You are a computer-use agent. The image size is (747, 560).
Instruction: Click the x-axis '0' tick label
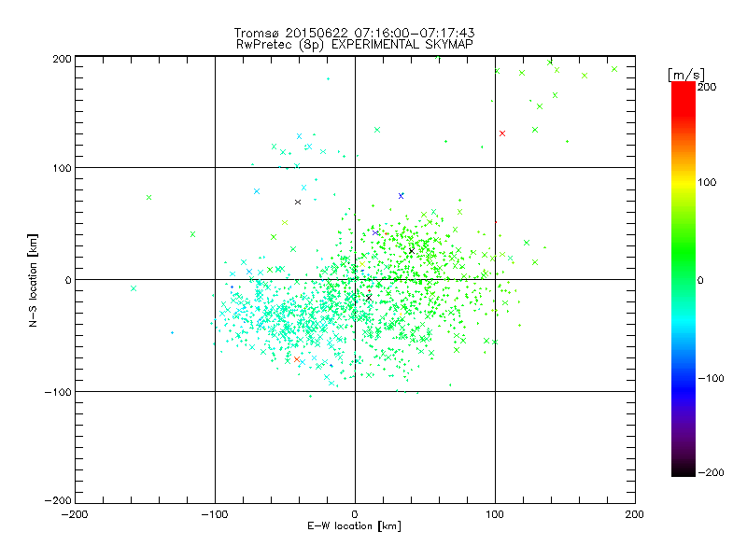tap(355, 514)
